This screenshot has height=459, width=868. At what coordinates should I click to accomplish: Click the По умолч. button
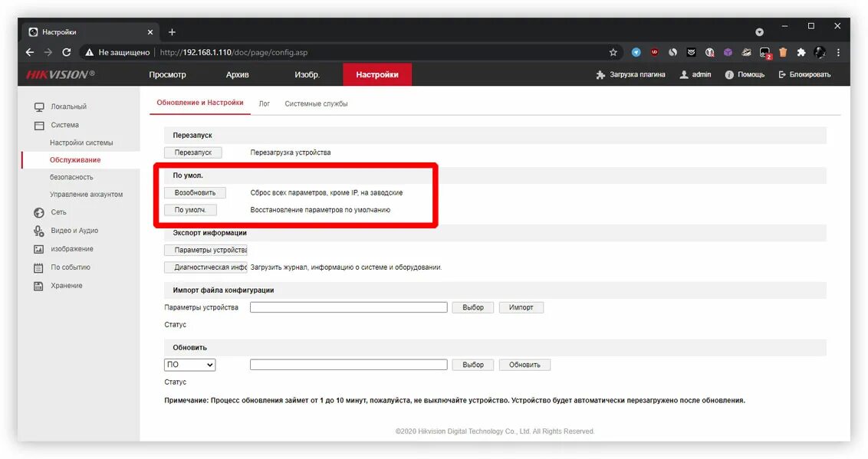click(x=190, y=210)
